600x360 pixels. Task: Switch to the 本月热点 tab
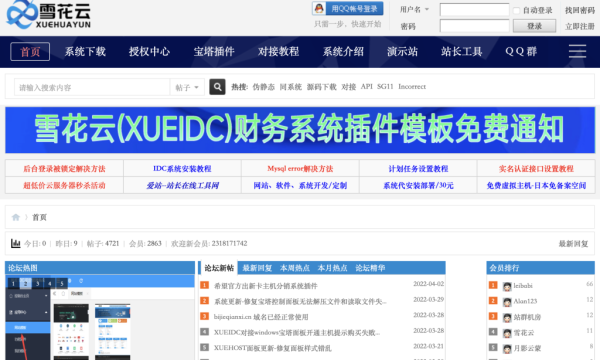[x=332, y=268]
